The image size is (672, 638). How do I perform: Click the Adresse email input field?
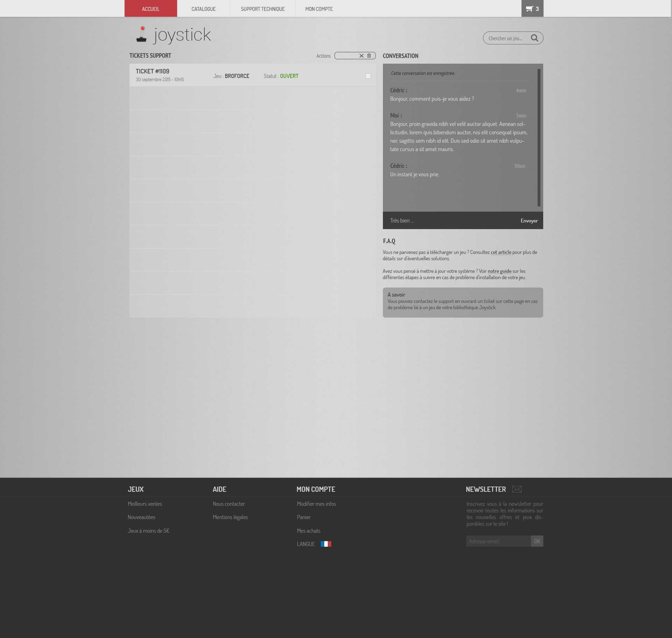(x=498, y=541)
